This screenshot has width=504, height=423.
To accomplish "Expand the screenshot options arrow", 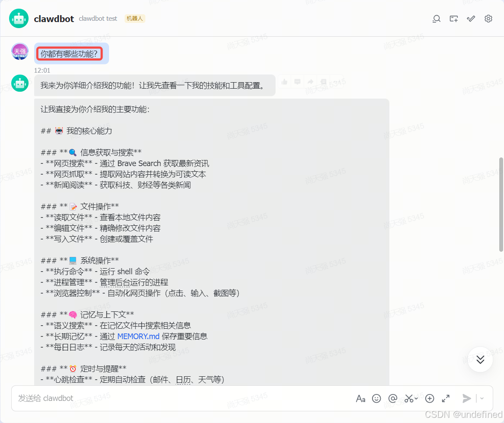I will pyautogui.click(x=416, y=399).
